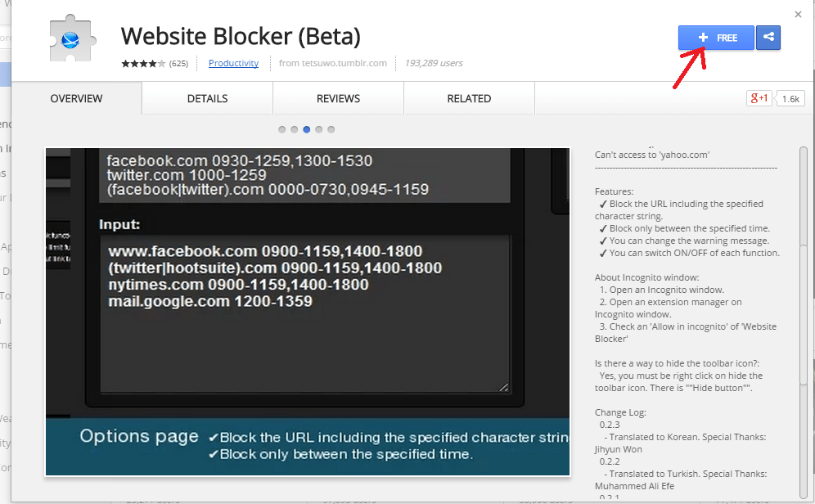Click the Website Blocker puzzle-piece extension icon
815x504 pixels.
pyautogui.click(x=73, y=38)
